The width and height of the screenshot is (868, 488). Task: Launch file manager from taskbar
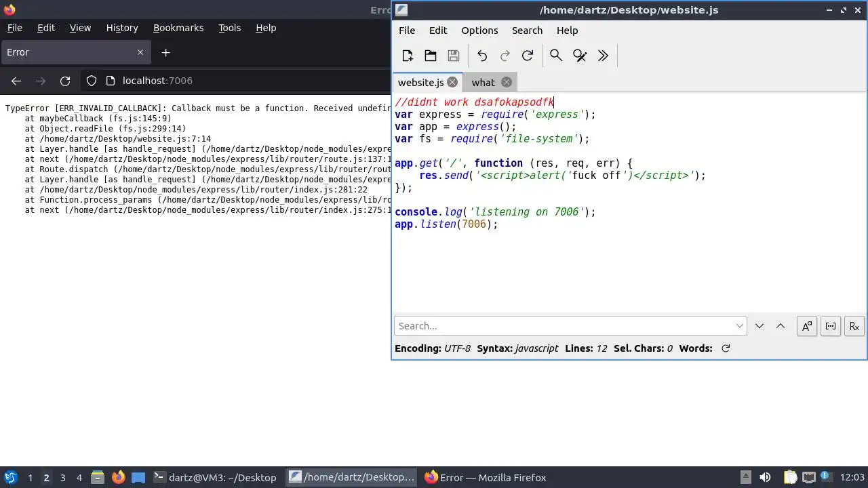point(98,477)
